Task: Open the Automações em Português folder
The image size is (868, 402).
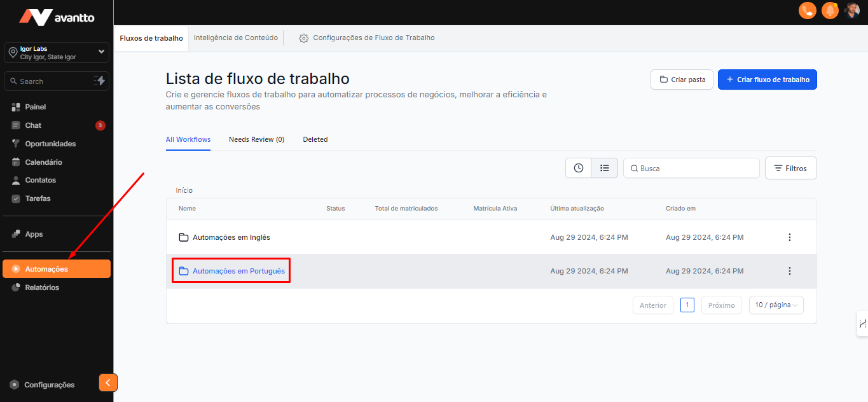Action: click(x=238, y=271)
